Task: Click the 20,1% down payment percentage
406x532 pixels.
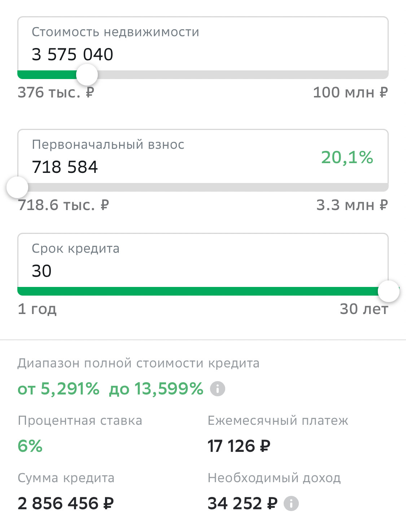Action: coord(347,157)
